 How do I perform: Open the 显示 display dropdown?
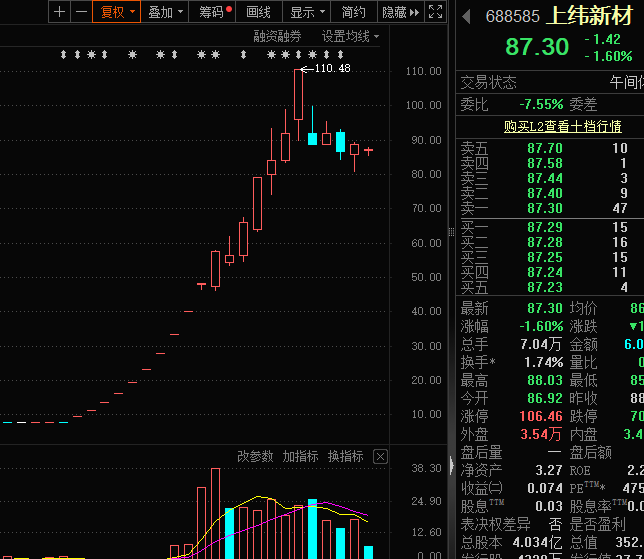tap(306, 12)
